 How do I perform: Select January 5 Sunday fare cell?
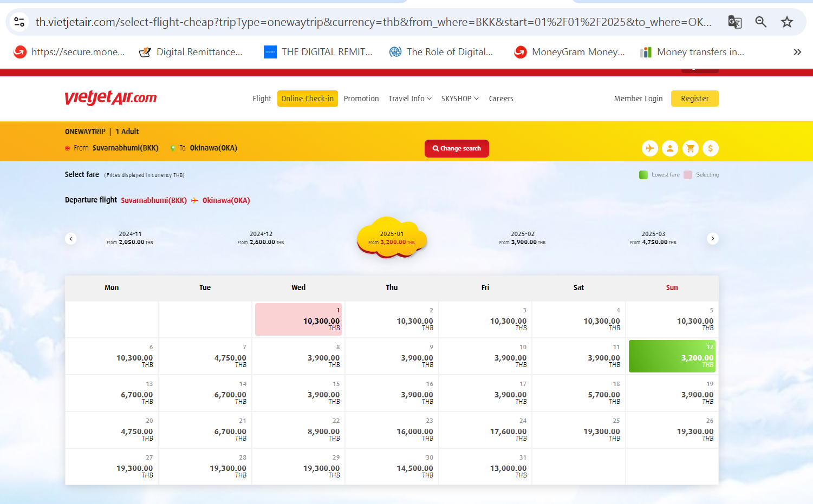click(672, 319)
